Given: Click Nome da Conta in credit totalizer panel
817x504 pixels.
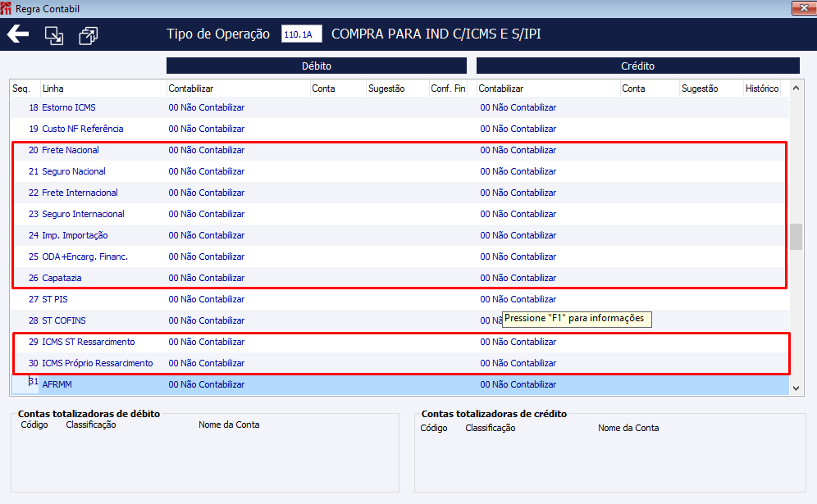Looking at the screenshot, I should click(628, 428).
